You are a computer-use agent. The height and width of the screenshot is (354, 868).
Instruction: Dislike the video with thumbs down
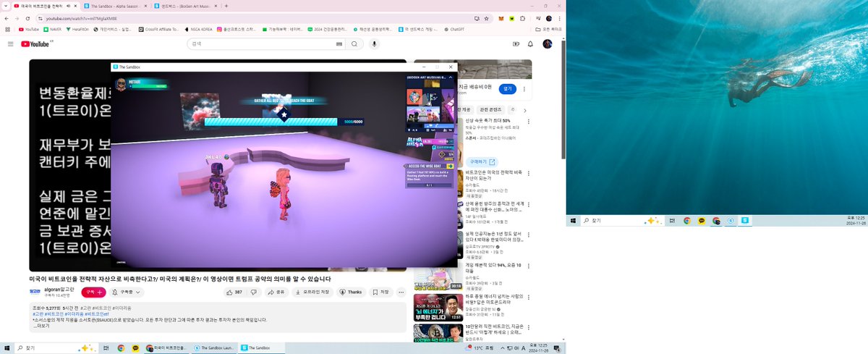[x=254, y=292]
